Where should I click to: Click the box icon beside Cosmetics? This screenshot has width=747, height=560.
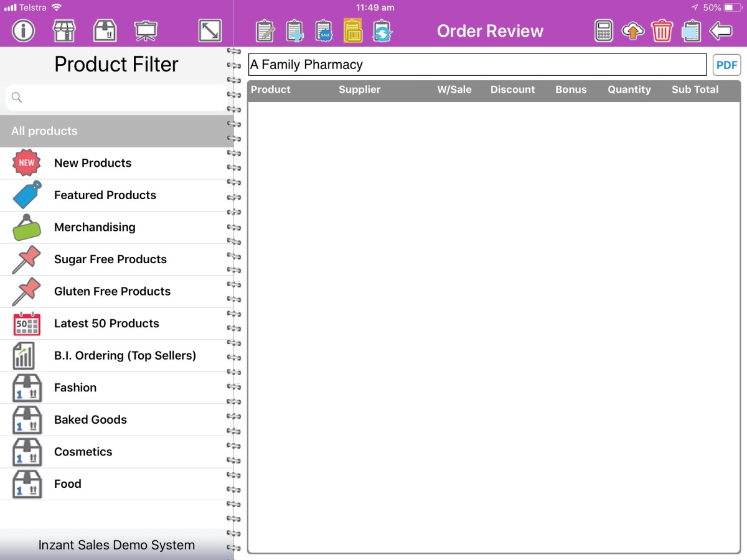pos(27,452)
